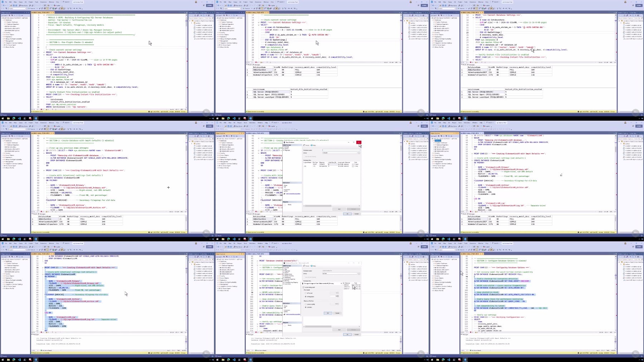644x362 pixels.
Task: Select the In Percent radio button
Action: (306, 293)
